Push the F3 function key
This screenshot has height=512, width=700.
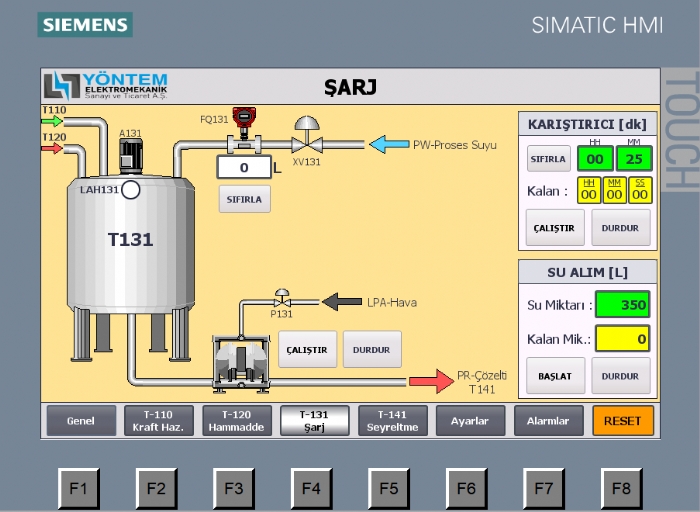[233, 488]
